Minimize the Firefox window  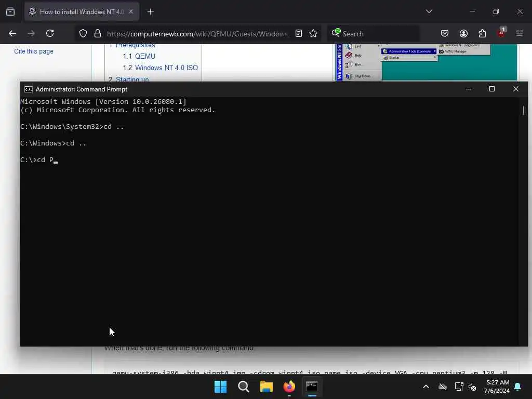pyautogui.click(x=472, y=11)
